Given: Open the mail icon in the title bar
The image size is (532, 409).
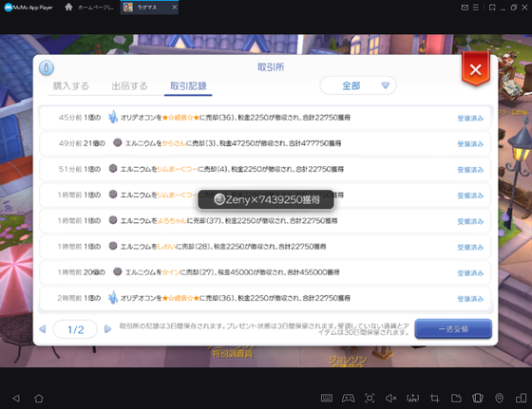Looking at the screenshot, I should pos(465,7).
